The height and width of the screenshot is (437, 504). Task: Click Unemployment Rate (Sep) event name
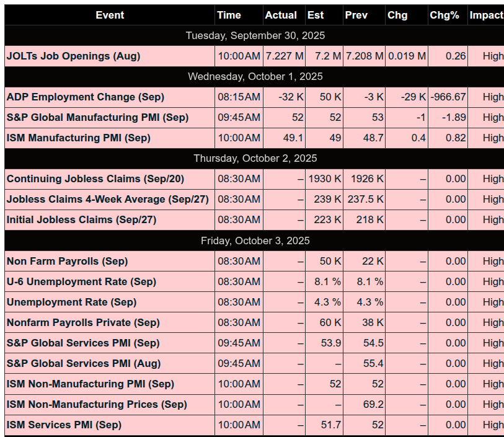pos(71,302)
